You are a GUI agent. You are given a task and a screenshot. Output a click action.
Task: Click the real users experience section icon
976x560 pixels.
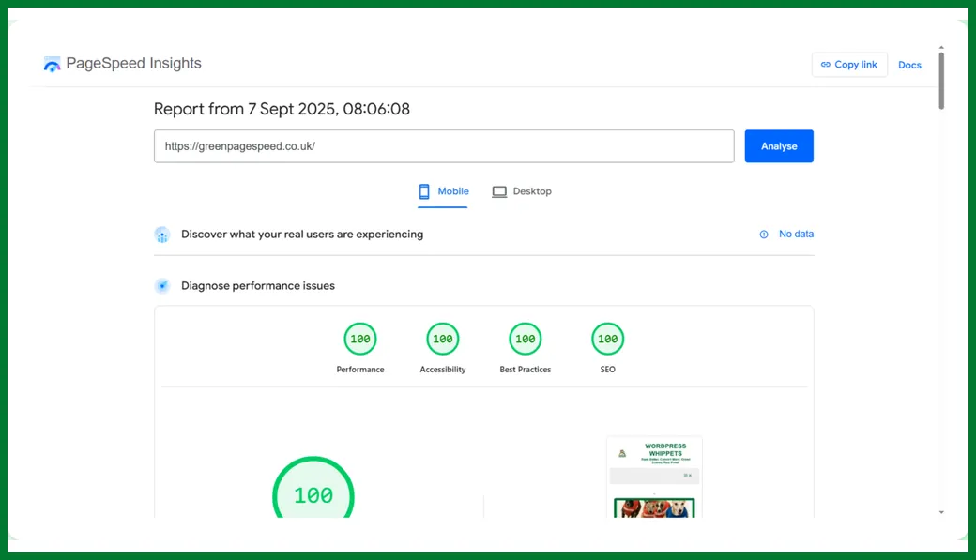(162, 235)
